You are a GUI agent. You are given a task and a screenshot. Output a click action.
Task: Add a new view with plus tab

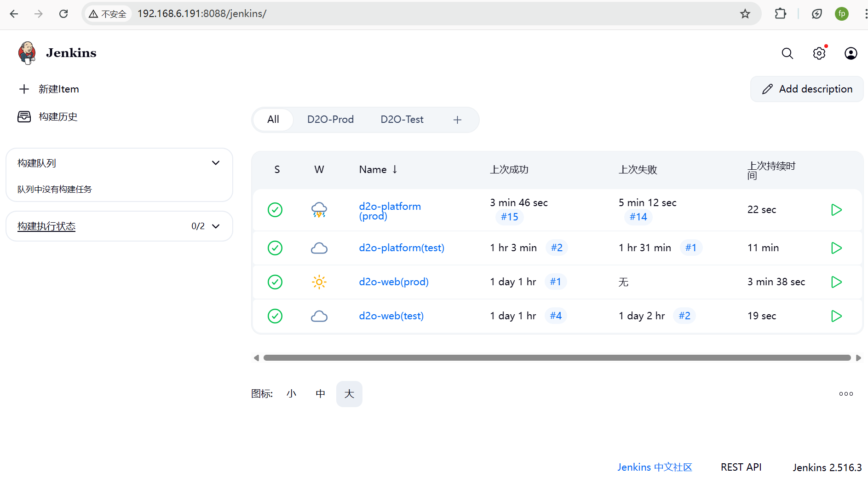tap(457, 120)
